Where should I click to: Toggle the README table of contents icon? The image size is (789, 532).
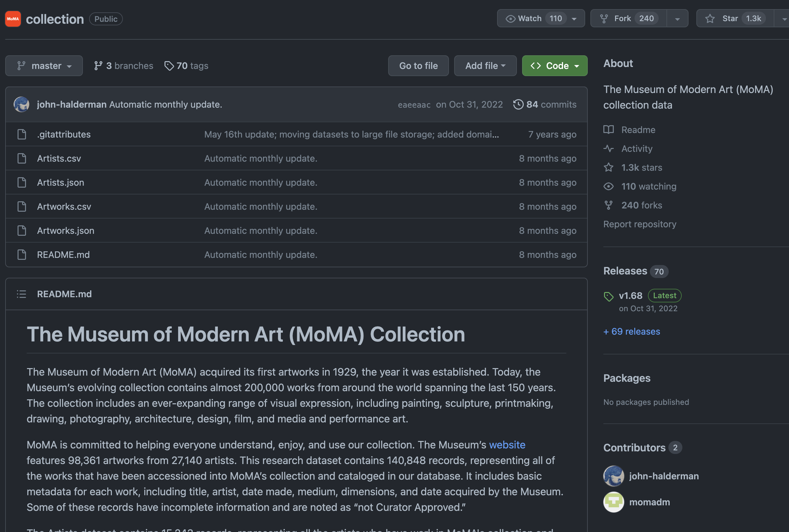pyautogui.click(x=21, y=294)
